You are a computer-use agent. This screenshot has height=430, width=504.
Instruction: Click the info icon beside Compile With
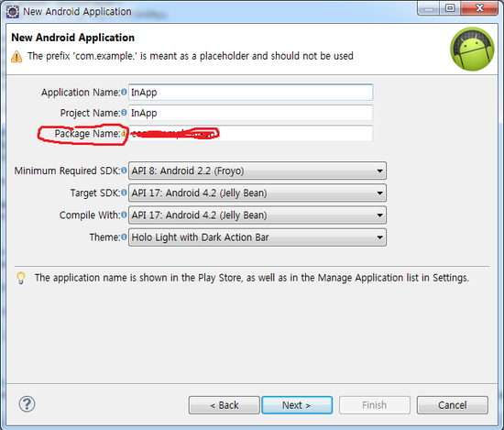pos(124,215)
